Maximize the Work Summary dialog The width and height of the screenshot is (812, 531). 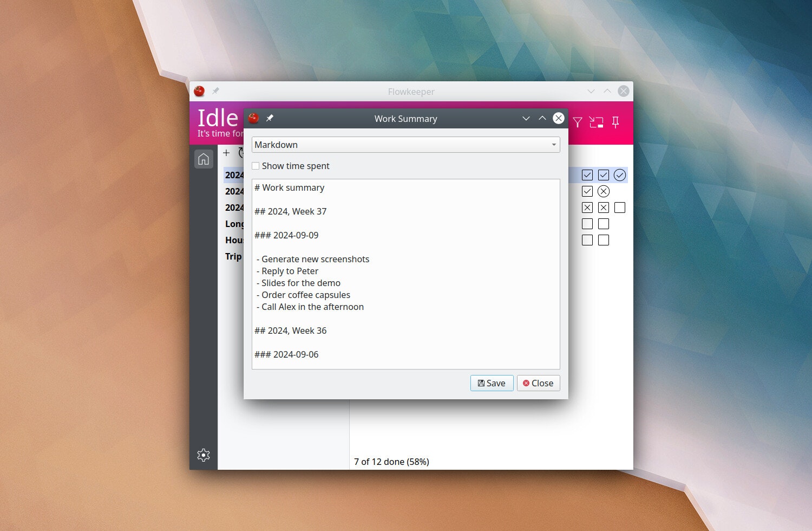(542, 118)
